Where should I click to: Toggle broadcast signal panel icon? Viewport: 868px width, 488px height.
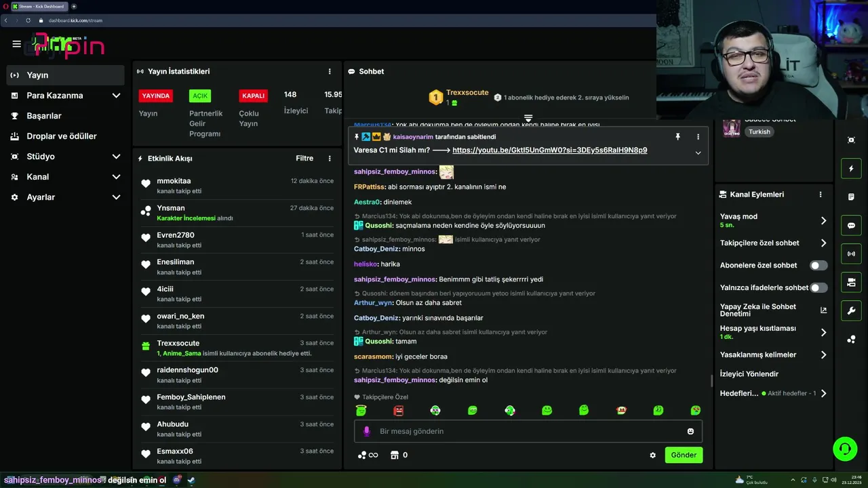(851, 254)
